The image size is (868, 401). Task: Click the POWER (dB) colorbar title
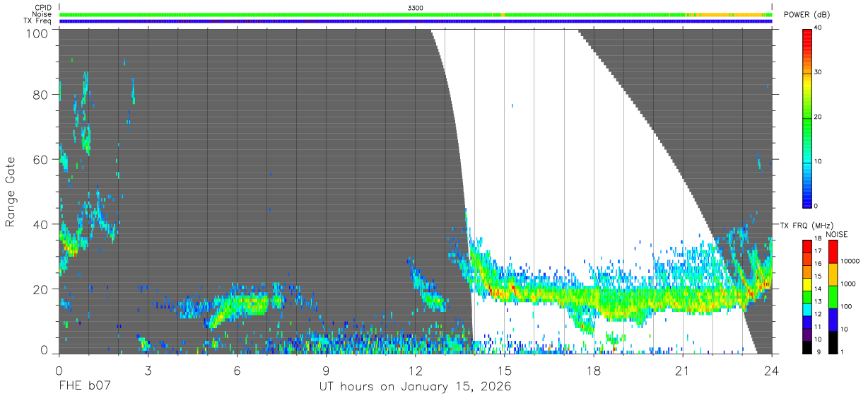807,15
